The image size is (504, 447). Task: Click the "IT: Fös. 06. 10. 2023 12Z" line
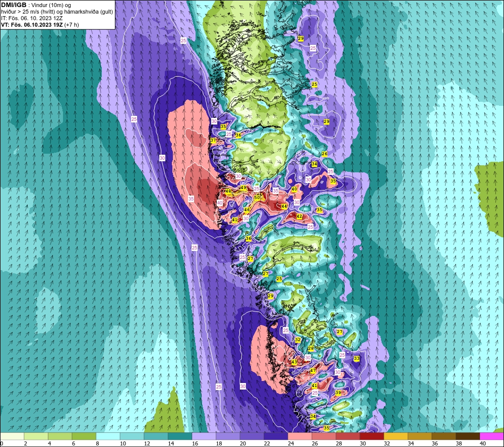(32, 18)
